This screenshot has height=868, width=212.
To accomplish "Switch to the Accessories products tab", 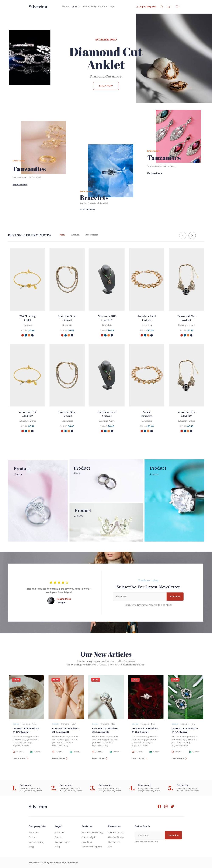I will (92, 235).
